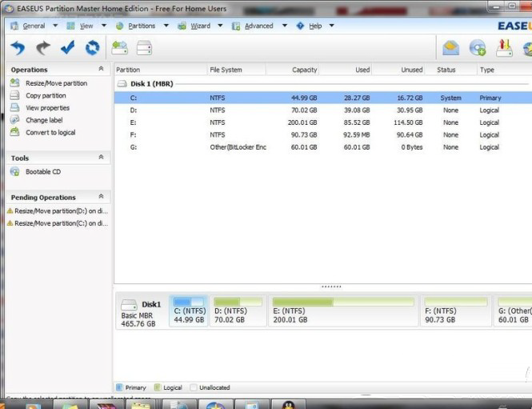Click View properties in Operations
Viewport: 532px width, 409px height.
tap(47, 108)
